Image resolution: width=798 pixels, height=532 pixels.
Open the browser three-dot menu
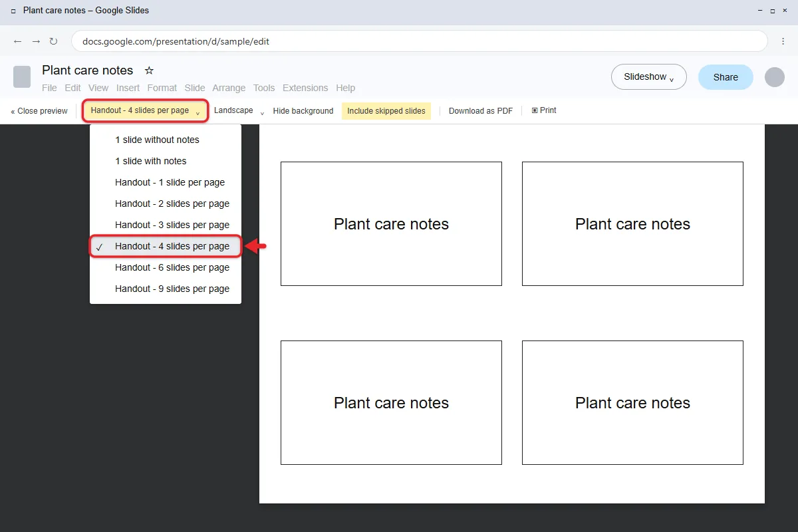point(783,41)
